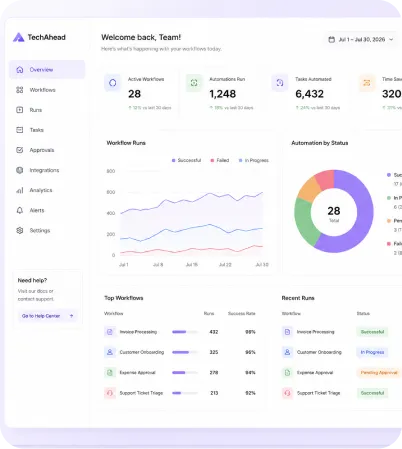Open the Runs menu item
The height and width of the screenshot is (449, 402).
(47, 110)
